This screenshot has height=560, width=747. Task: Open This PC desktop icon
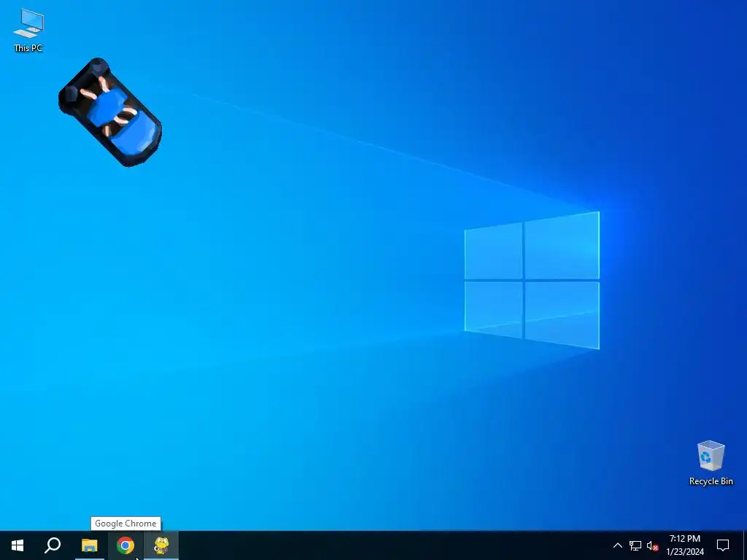28,30
